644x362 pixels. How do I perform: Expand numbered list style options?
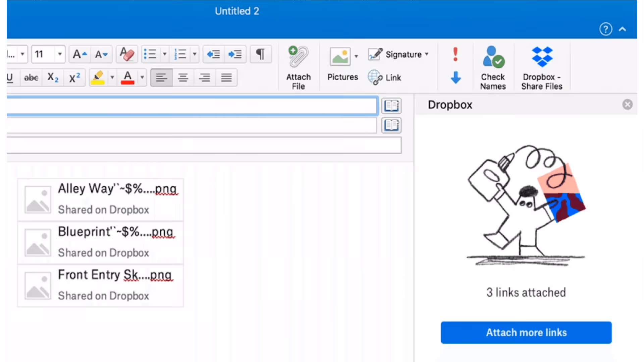[x=195, y=54]
